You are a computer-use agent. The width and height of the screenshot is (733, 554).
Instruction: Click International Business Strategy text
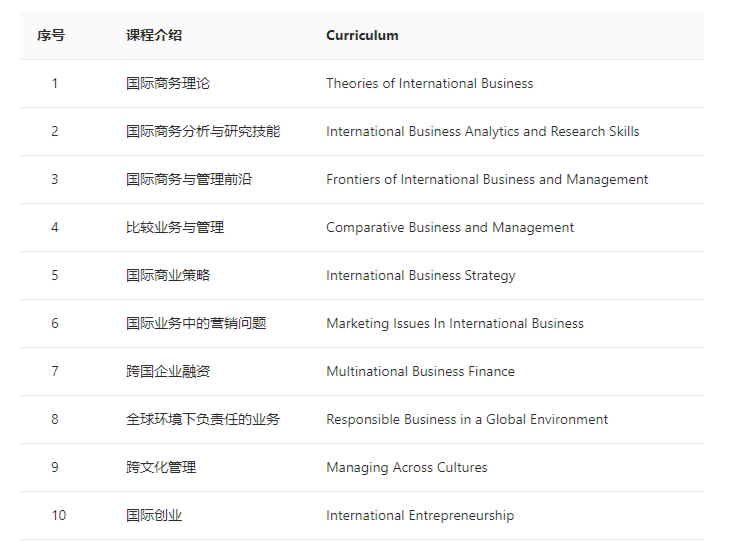tap(420, 276)
